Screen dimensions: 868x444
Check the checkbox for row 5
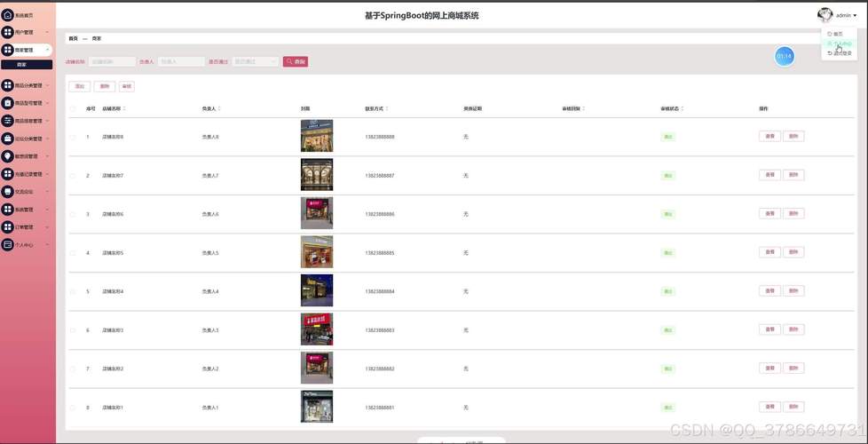72,291
